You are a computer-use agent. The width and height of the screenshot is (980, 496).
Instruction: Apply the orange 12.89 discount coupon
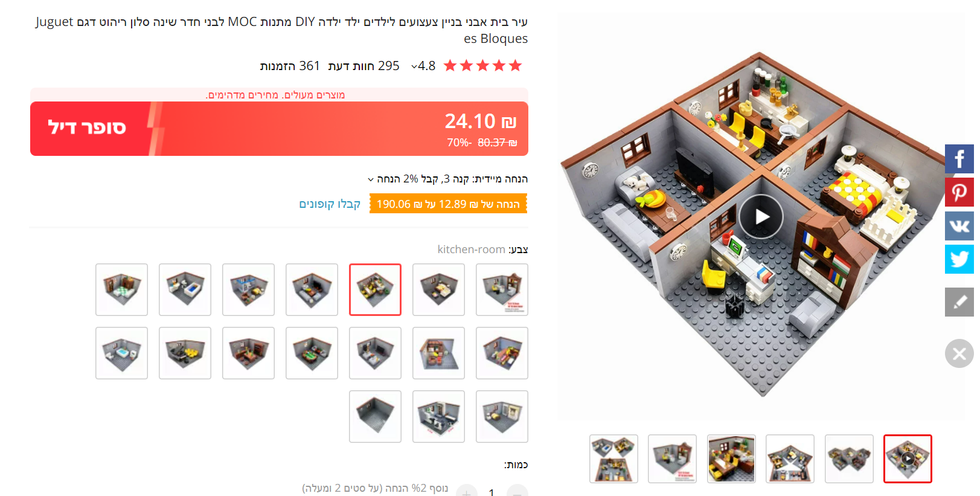pos(448,204)
